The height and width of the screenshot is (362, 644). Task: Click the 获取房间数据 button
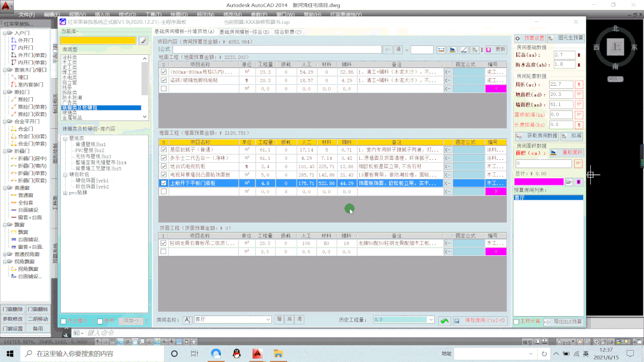537,136
